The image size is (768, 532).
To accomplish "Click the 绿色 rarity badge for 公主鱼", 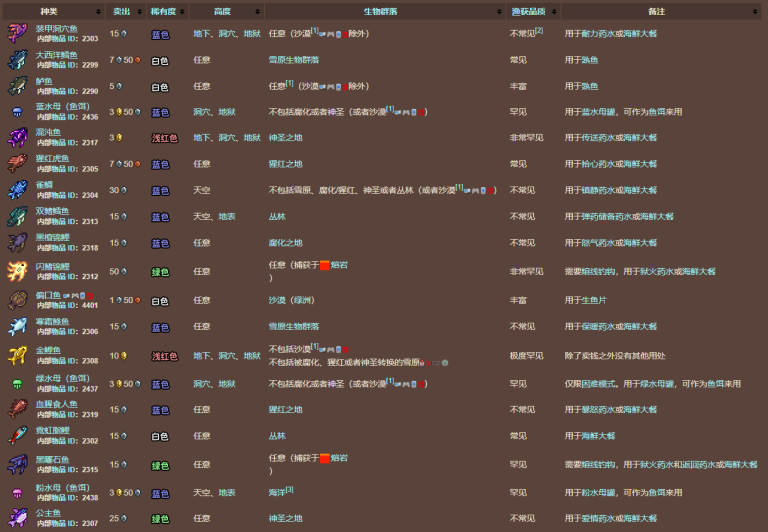I will click(160, 519).
